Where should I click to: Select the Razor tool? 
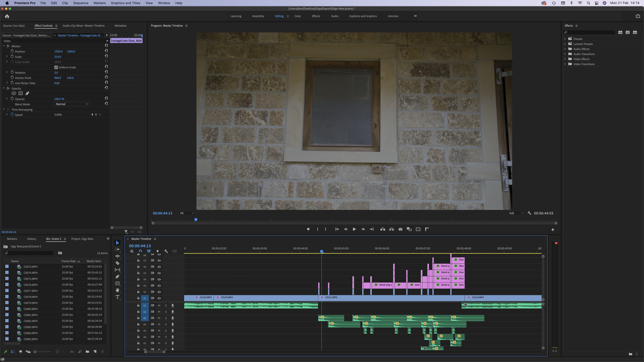click(x=117, y=263)
